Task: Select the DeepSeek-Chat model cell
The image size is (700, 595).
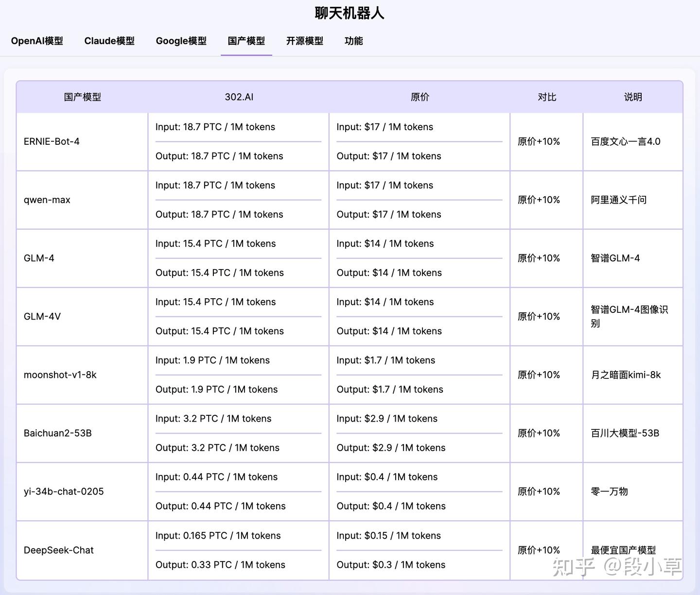Action: click(x=58, y=550)
